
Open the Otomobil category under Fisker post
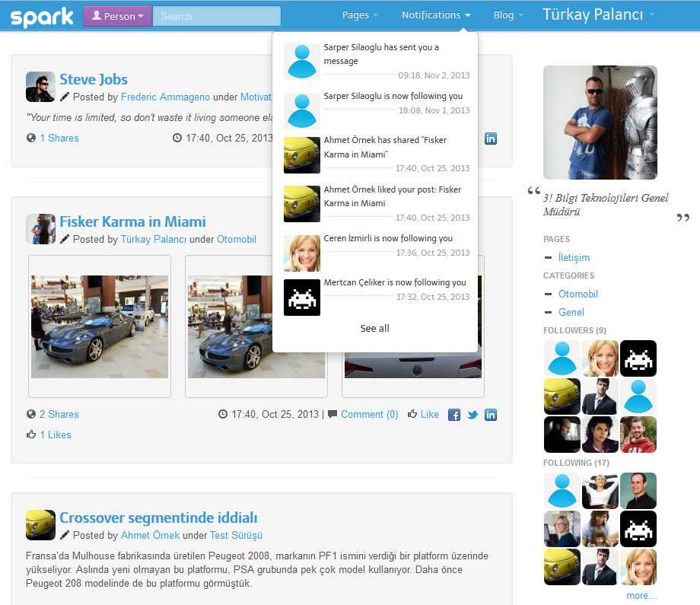tap(236, 239)
